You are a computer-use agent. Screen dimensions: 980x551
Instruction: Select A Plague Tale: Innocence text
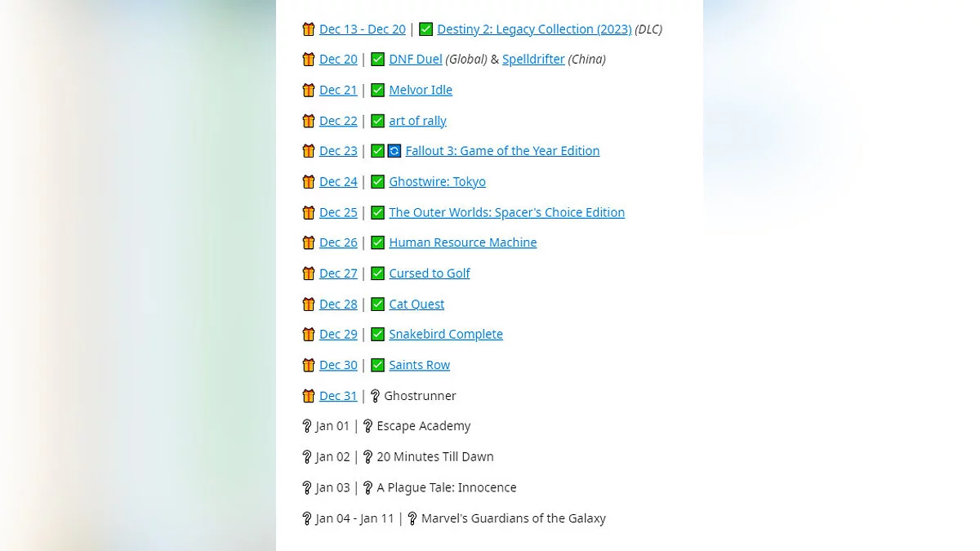pyautogui.click(x=447, y=488)
